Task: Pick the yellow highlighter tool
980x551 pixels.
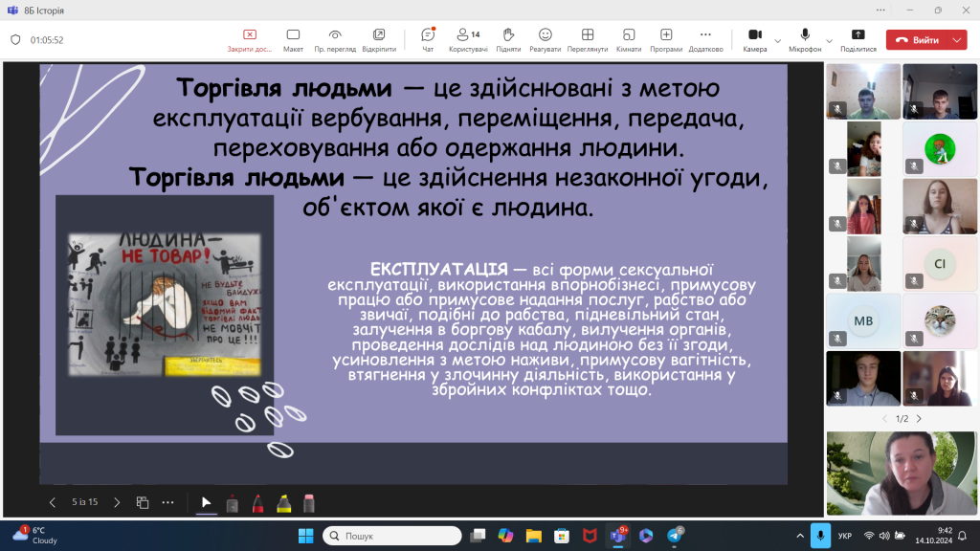Action: click(283, 502)
